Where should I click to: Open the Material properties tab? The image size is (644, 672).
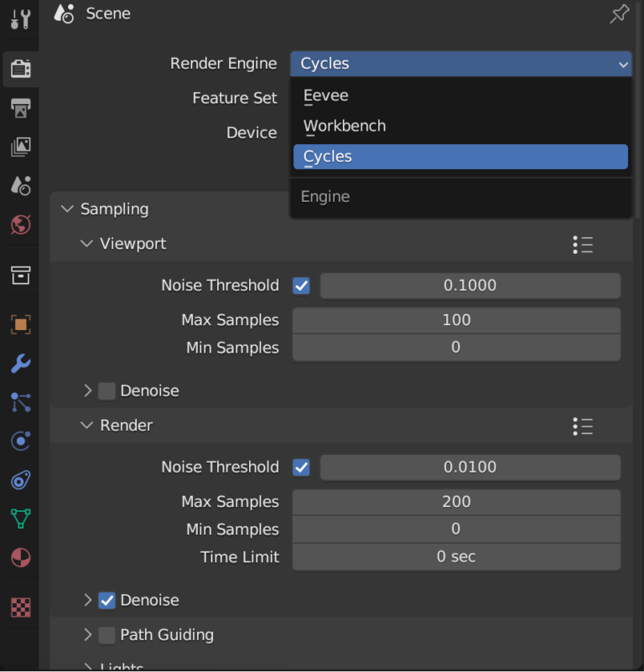tap(20, 558)
